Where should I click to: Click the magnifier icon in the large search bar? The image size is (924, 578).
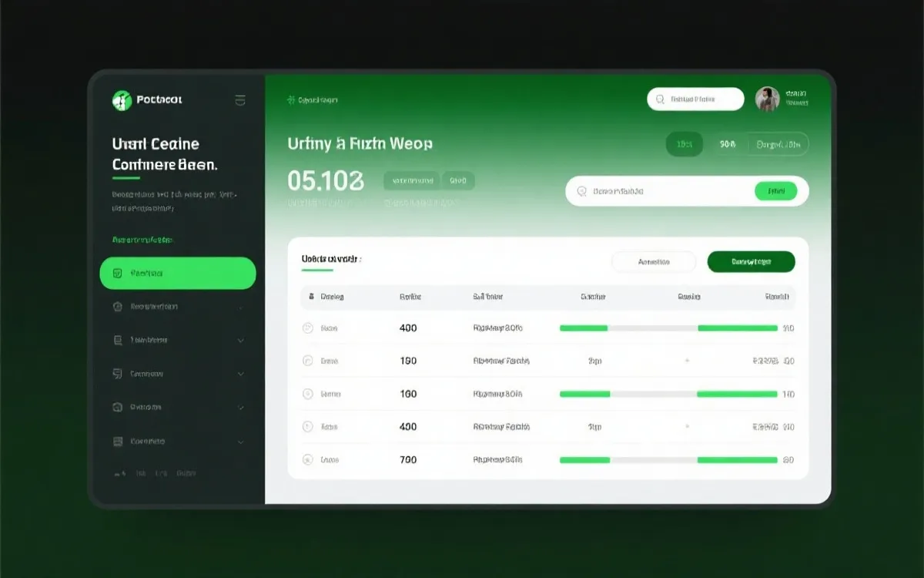point(582,191)
